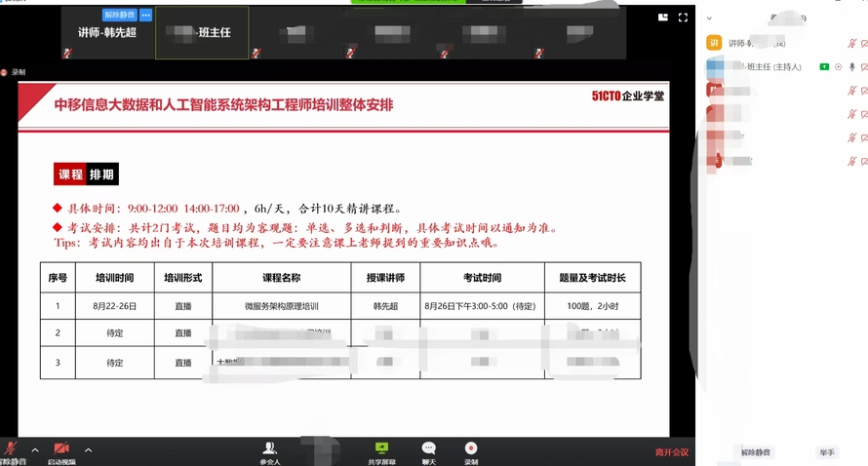Click the 解除静音 button at participants panel bottom
This screenshot has width=868, height=466.
(x=756, y=452)
